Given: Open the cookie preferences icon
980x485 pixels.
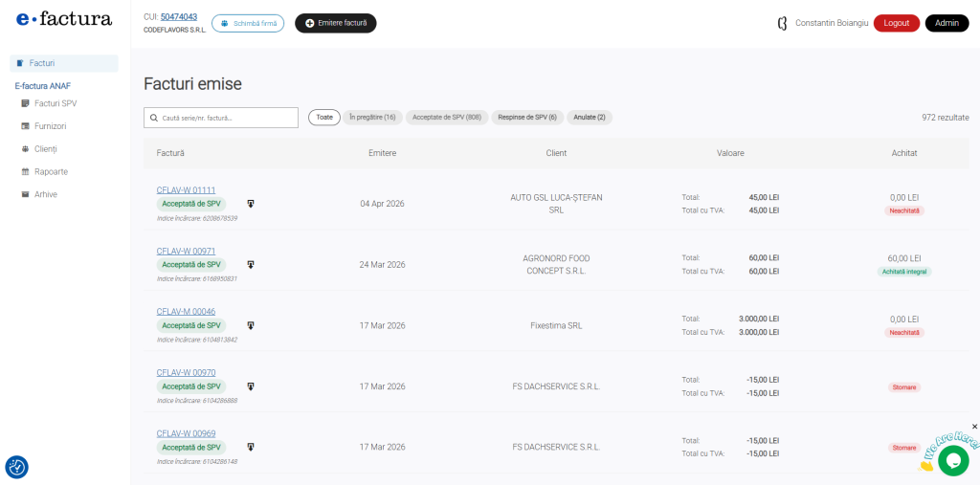Looking at the screenshot, I should [16, 467].
